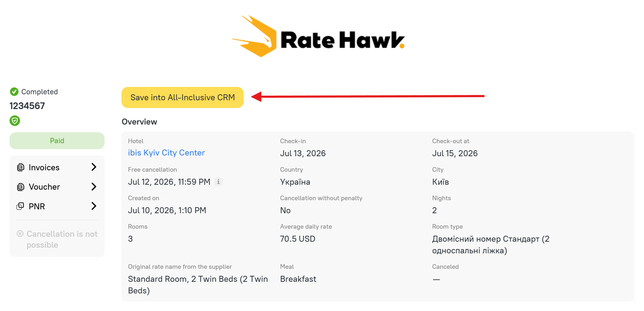Click the Overview section heading
The height and width of the screenshot is (311, 644).
139,122
